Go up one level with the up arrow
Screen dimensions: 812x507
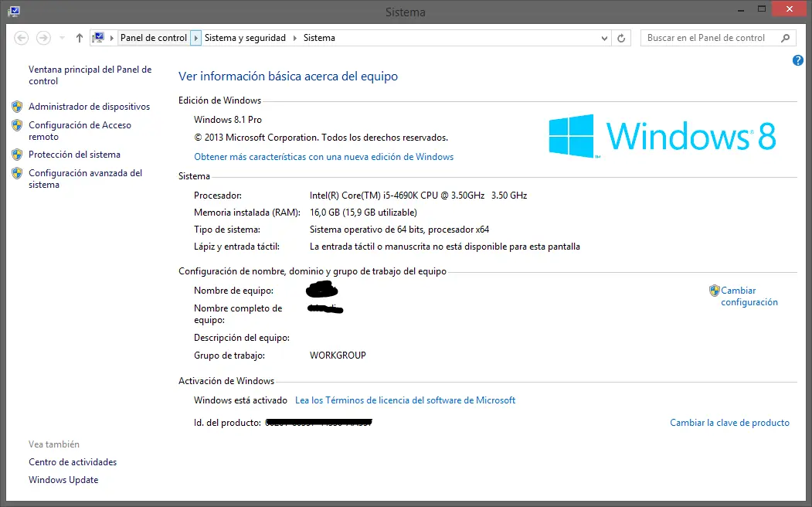coord(80,38)
